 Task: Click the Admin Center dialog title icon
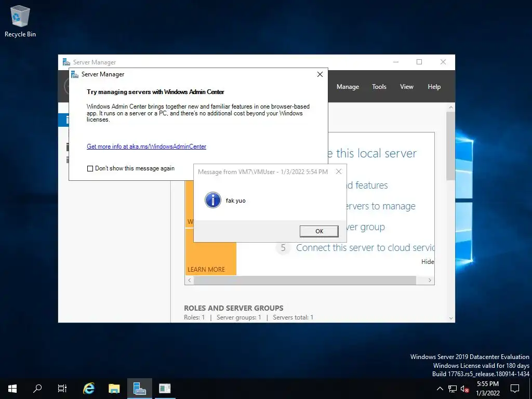pyautogui.click(x=75, y=74)
